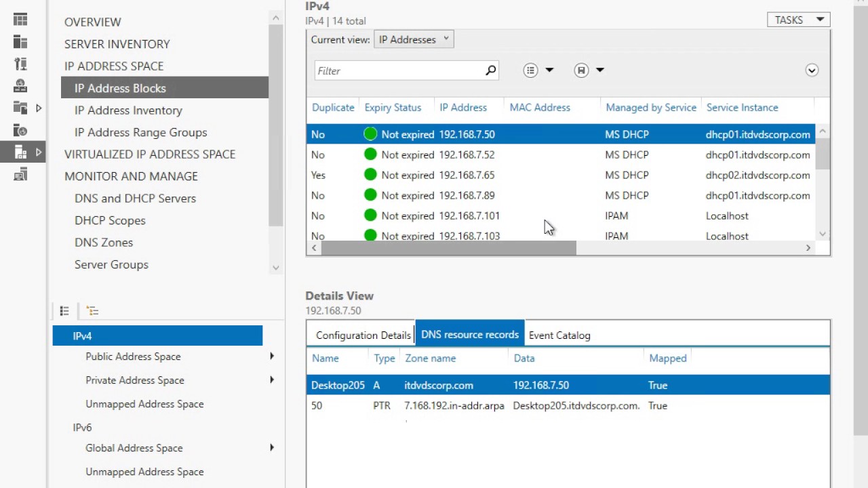Switch to the Configuration Details tab

point(363,335)
